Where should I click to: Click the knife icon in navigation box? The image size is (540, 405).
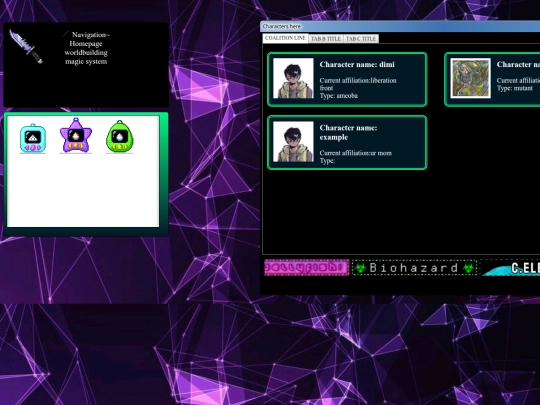point(26,47)
